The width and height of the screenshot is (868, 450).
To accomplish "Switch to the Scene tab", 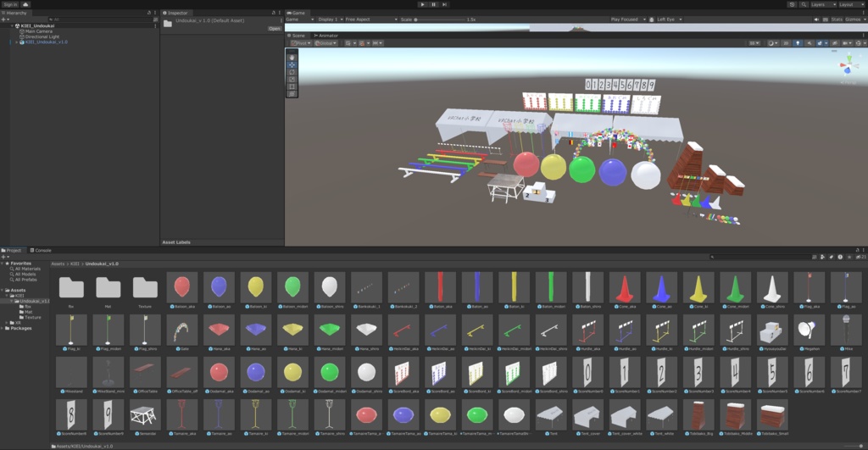I will [x=296, y=36].
